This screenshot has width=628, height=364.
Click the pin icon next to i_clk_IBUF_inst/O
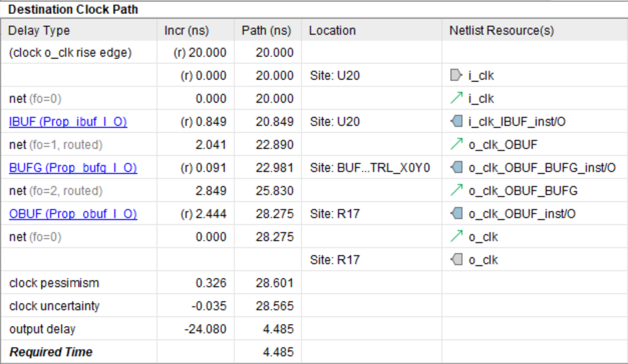456,122
